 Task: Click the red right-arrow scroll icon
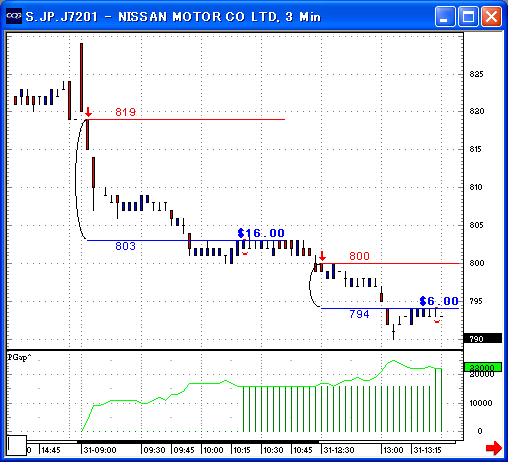coord(494,448)
